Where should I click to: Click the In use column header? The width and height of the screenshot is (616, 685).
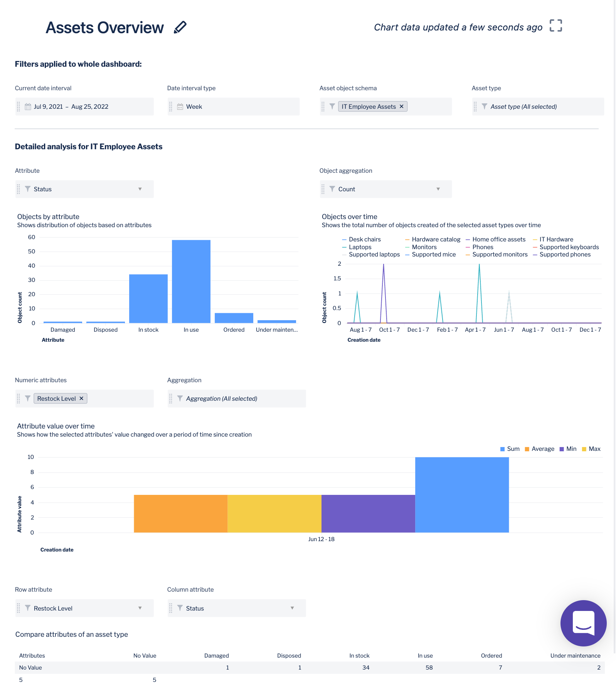click(425, 656)
